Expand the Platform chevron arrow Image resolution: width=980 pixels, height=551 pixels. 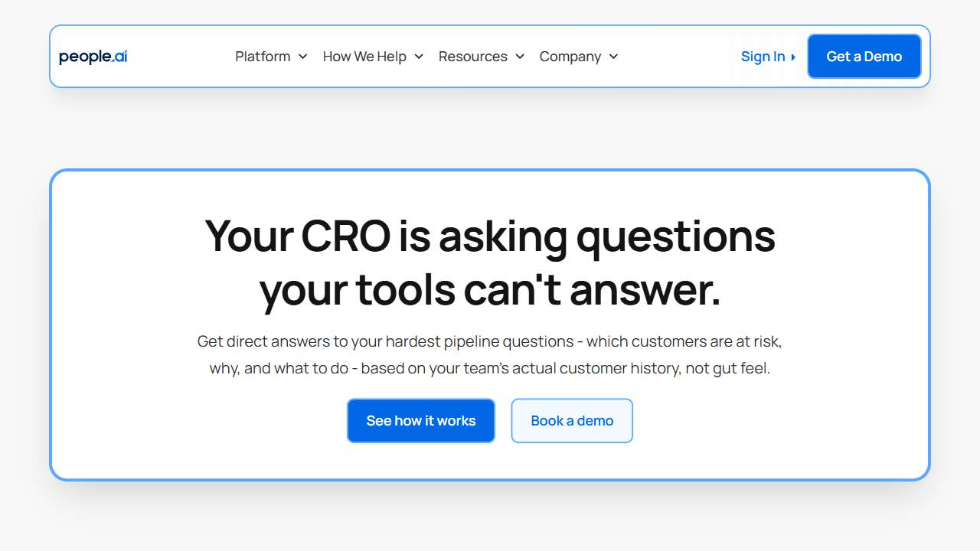point(302,57)
